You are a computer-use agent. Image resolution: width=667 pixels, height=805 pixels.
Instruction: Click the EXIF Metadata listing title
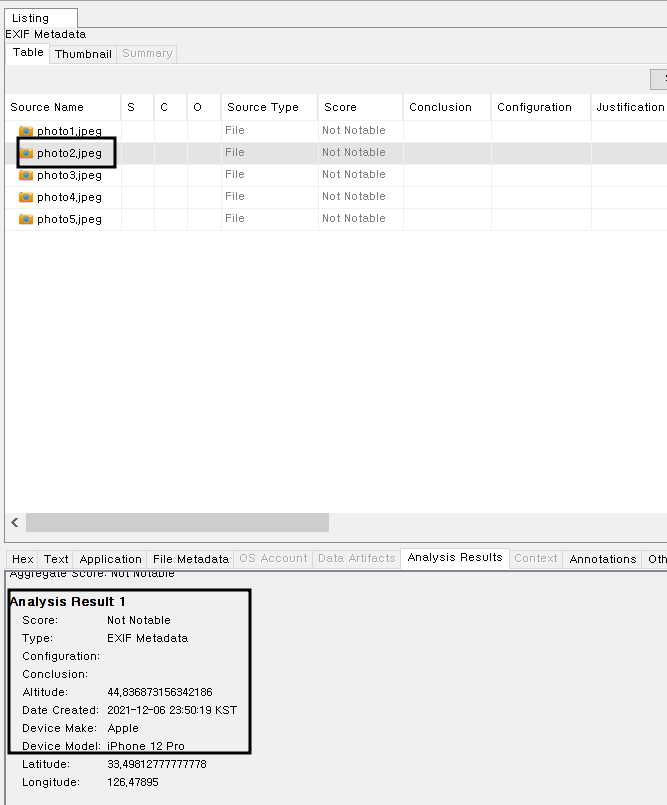pos(46,34)
